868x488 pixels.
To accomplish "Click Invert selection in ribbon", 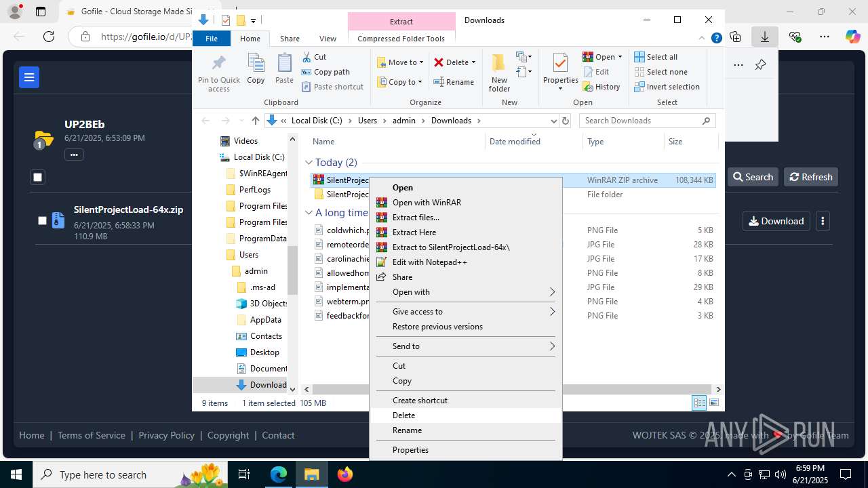I will pyautogui.click(x=667, y=87).
